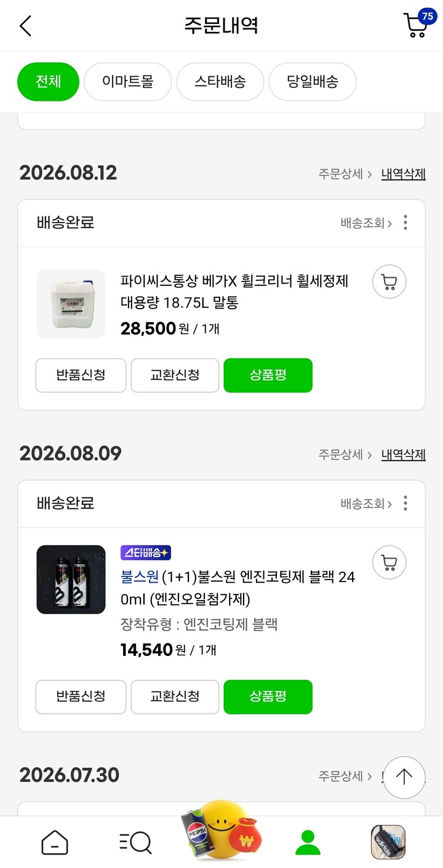Viewport: 443px width, 868px height.
Task: Open 배송조회 for 08.09 order
Action: coord(366,504)
